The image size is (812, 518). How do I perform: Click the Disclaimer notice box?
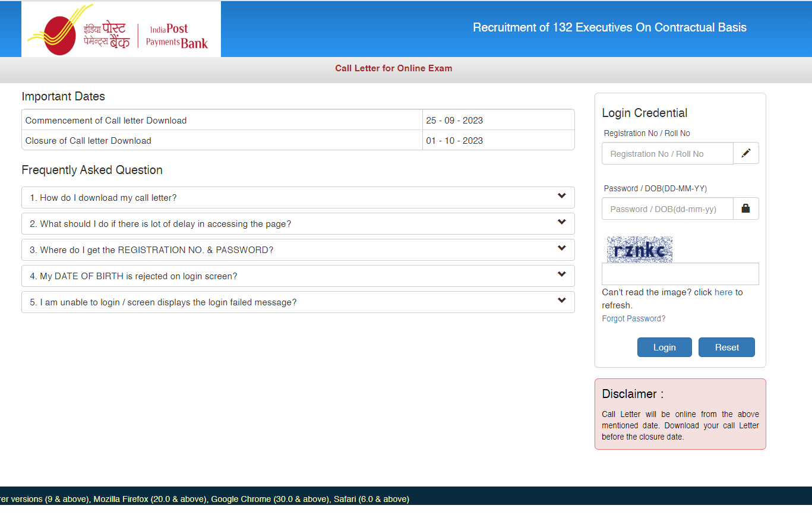click(x=680, y=414)
